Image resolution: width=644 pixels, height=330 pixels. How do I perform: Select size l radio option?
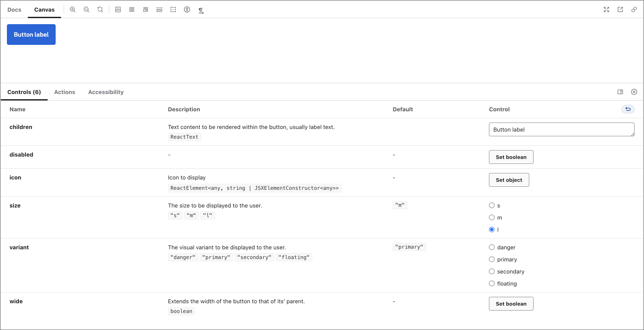[x=492, y=229]
